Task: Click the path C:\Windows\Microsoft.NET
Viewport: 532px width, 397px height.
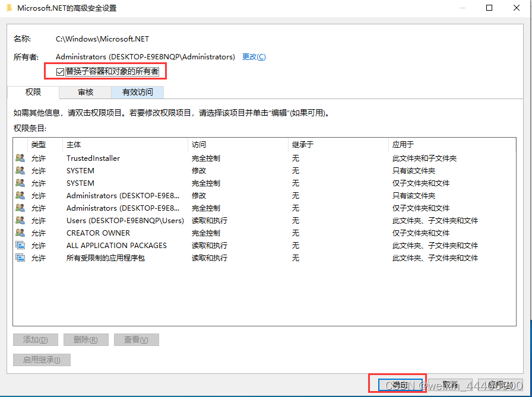Action: click(102, 39)
